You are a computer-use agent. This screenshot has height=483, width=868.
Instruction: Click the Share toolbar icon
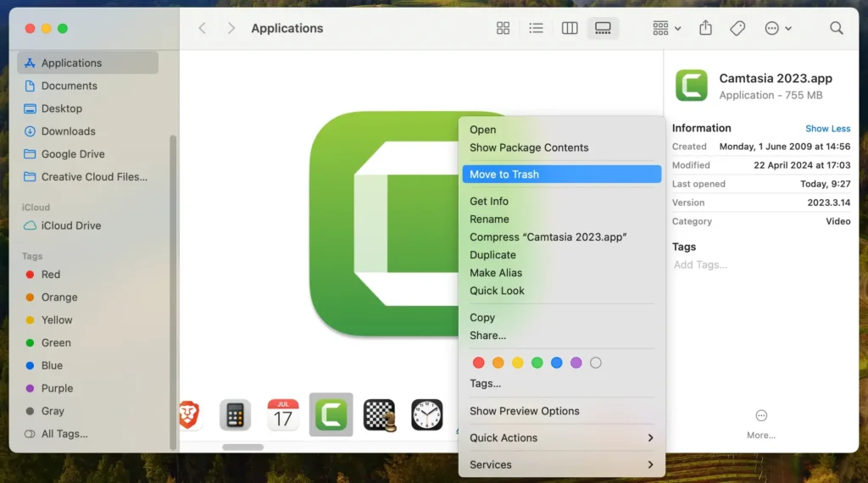point(705,28)
